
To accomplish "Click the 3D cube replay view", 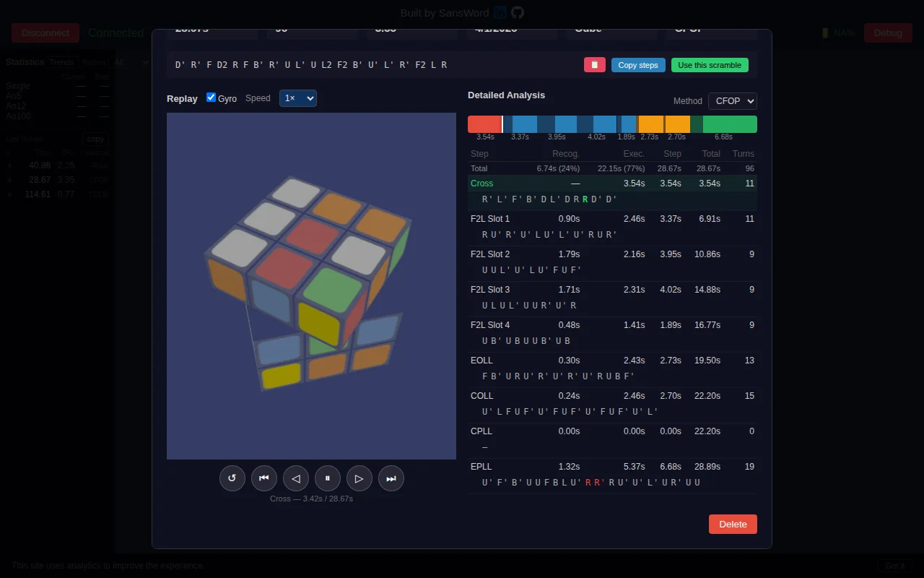I will click(311, 285).
